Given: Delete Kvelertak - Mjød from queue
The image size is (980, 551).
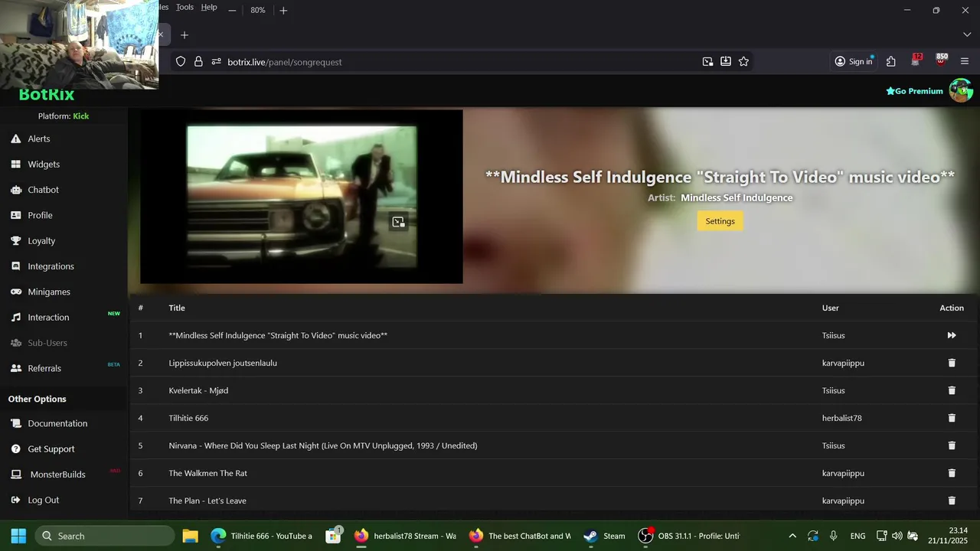Looking at the screenshot, I should tap(952, 390).
